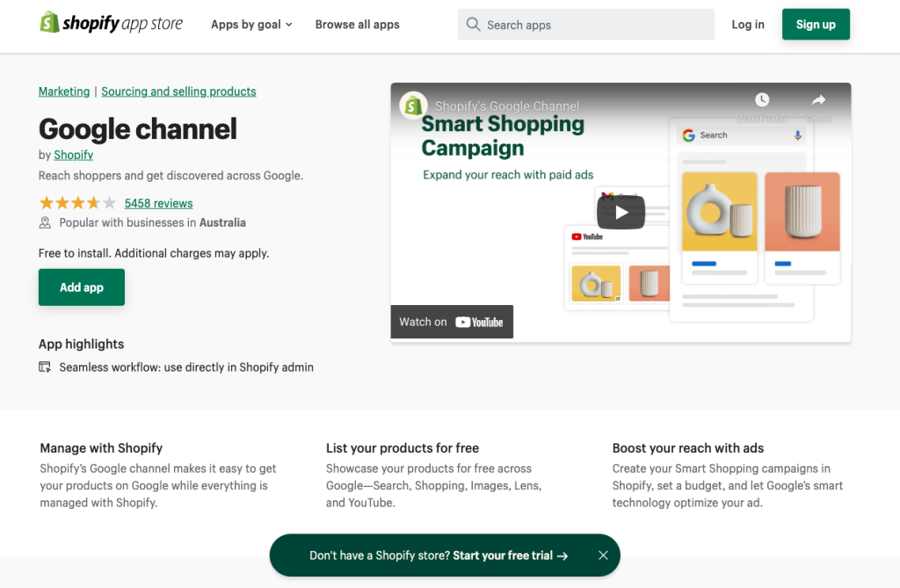The image size is (900, 588).
Task: Click the search magnifier icon
Action: point(473,24)
